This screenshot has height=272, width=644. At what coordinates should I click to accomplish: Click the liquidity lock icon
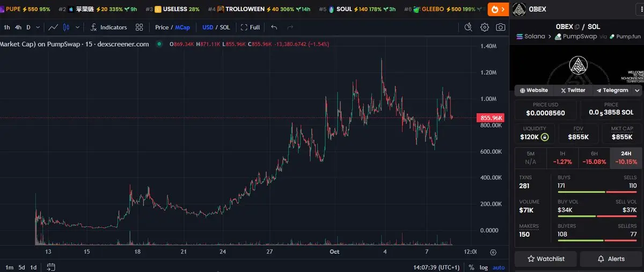pos(545,137)
